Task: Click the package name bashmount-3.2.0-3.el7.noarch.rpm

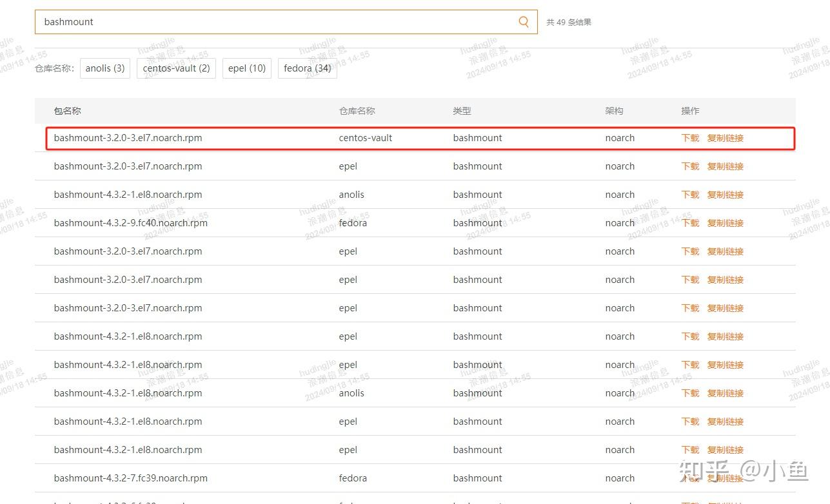Action: (x=128, y=137)
